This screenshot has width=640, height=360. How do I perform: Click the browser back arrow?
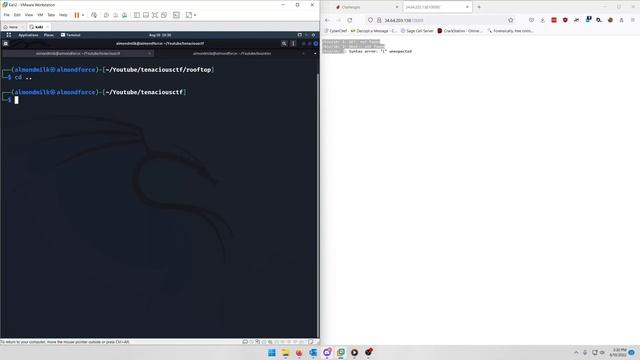327,20
